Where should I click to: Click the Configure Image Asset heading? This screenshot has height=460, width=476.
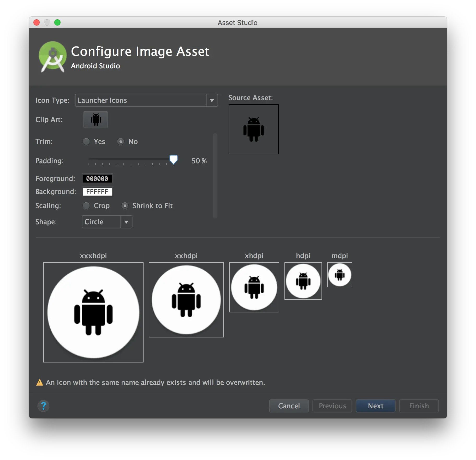point(140,51)
